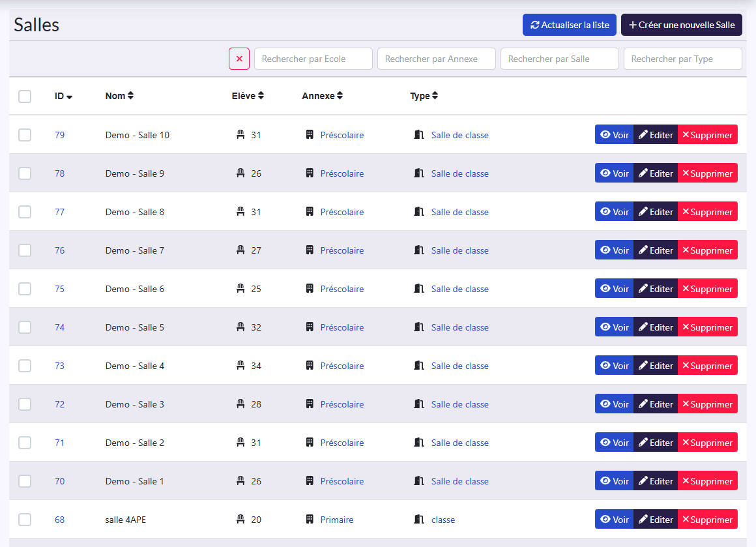
Task: Tick the checkbox for Demo - Salle 6
Action: (25, 288)
